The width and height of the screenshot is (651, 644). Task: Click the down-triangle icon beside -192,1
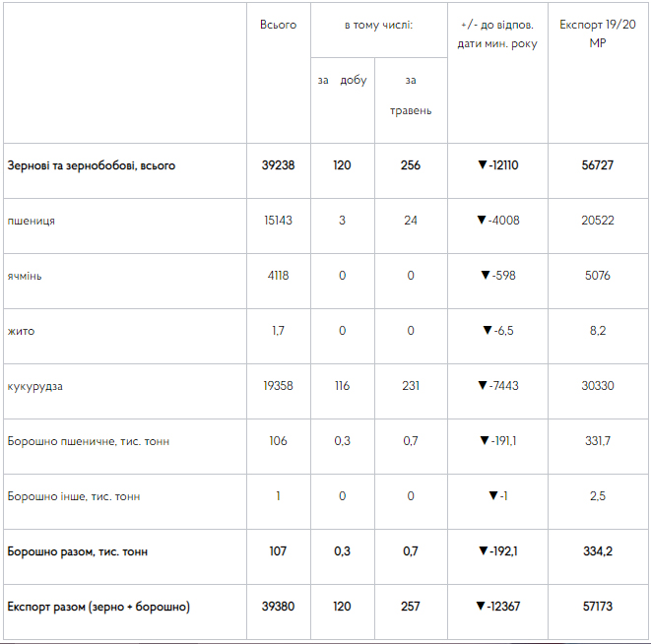pyautogui.click(x=484, y=550)
